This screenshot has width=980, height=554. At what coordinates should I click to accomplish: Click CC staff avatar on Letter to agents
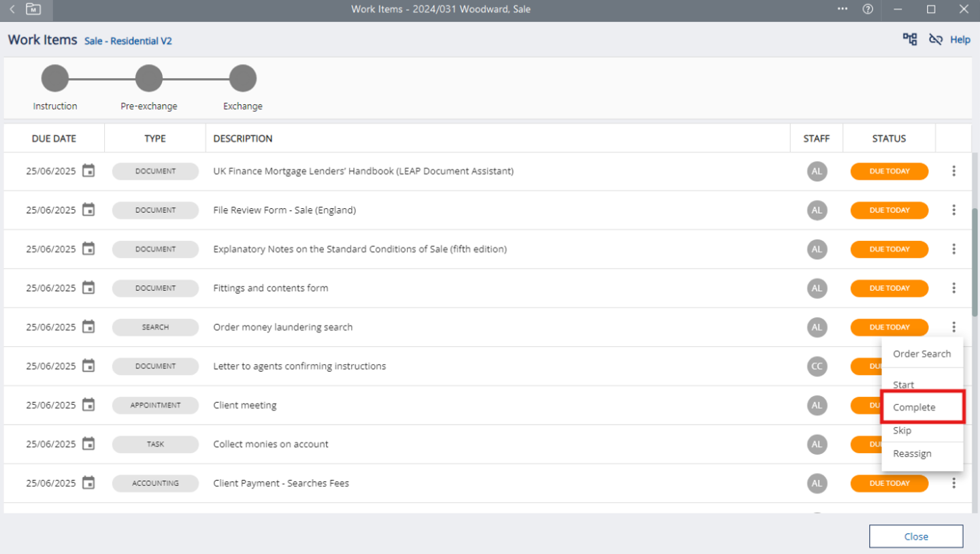click(x=817, y=366)
